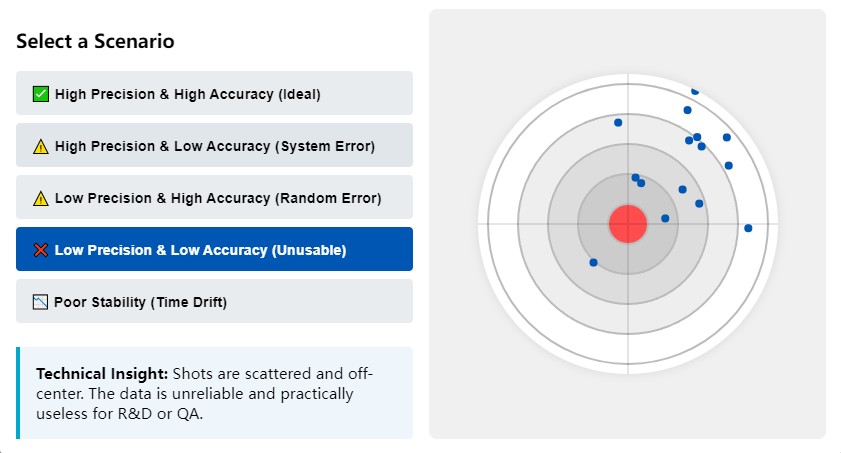Choose High Precision & Low Accuracy scenario

[214, 146]
